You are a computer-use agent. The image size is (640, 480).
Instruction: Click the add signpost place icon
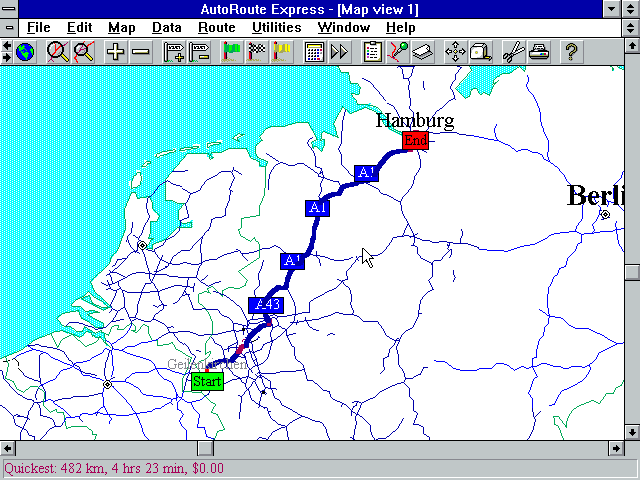pos(174,52)
